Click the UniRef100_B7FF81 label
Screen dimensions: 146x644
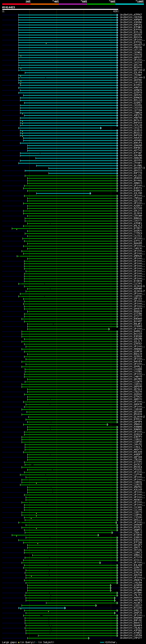[x=131, y=42]
